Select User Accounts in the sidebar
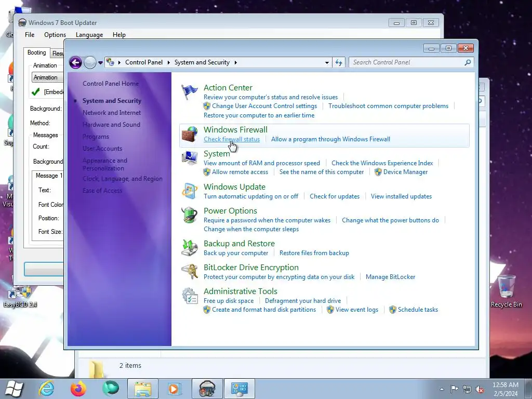Screen dimensions: 532x399 tap(102, 149)
